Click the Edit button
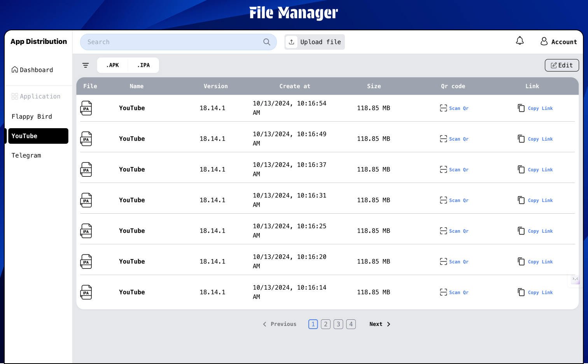Screen dimensions: 588x364 coord(562,65)
